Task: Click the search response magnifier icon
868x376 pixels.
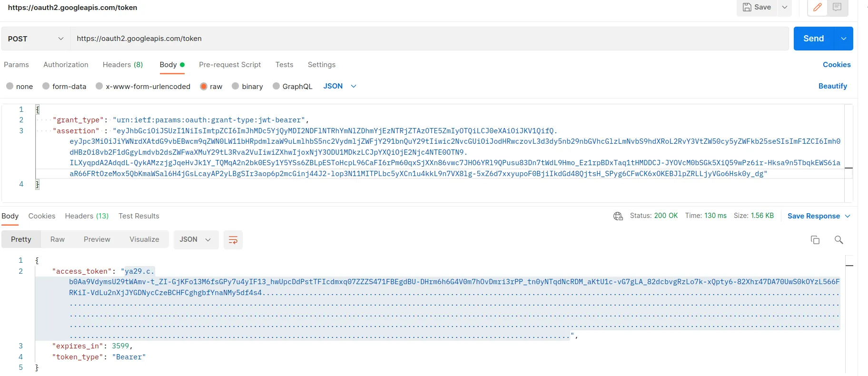Action: [838, 240]
